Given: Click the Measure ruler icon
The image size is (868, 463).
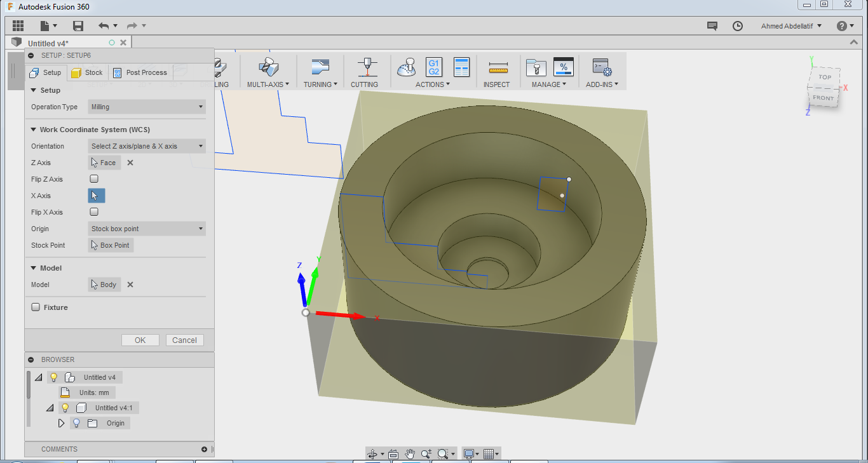Looking at the screenshot, I should tap(498, 67).
